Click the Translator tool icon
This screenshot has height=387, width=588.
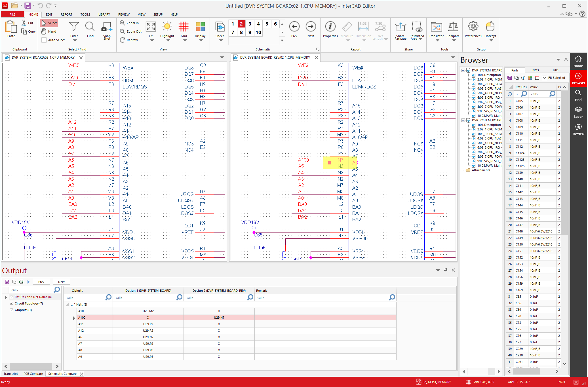(436, 28)
